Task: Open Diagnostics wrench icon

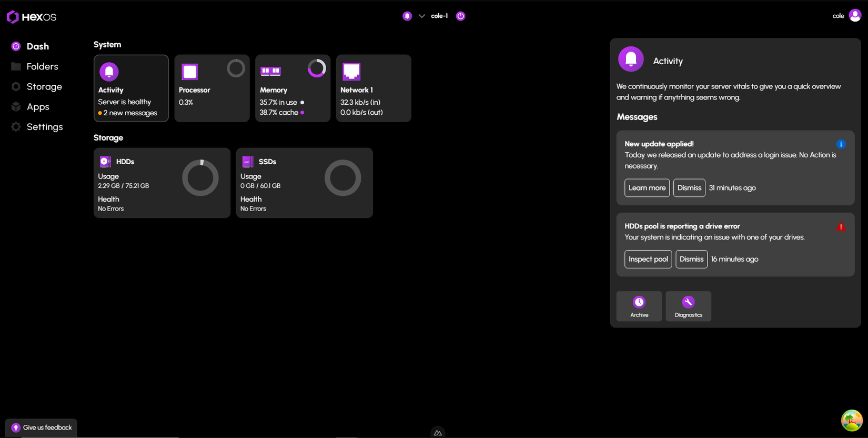Action: tap(688, 302)
